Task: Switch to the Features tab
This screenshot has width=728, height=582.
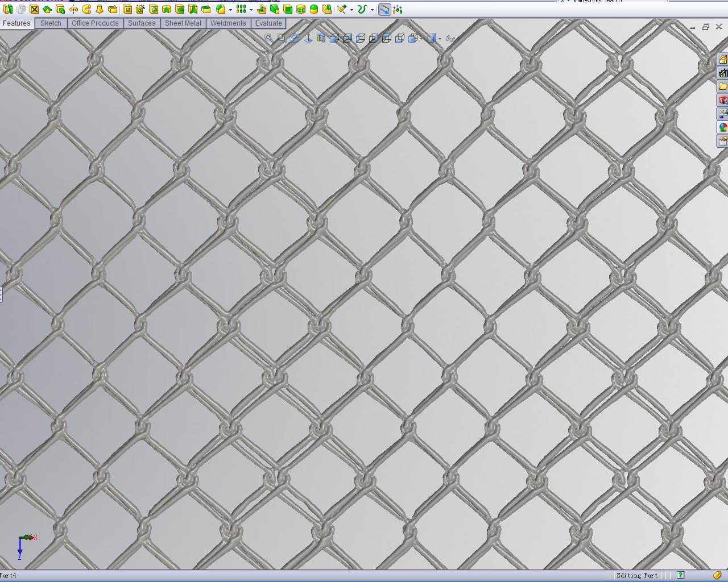Action: click(16, 23)
